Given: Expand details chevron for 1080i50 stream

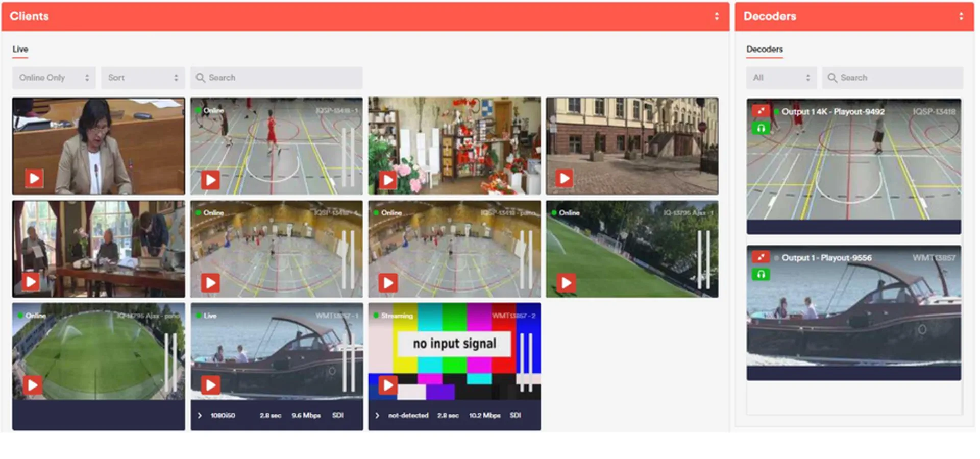Looking at the screenshot, I should tap(200, 415).
